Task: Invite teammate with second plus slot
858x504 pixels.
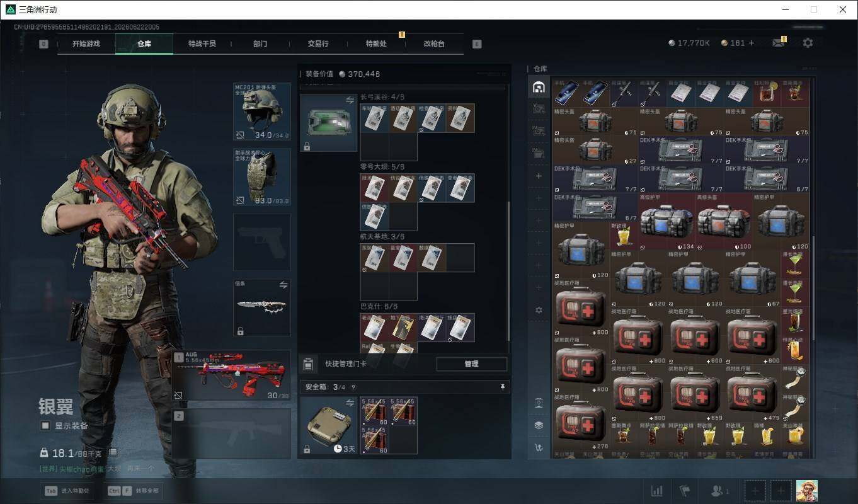Action: coord(781,491)
